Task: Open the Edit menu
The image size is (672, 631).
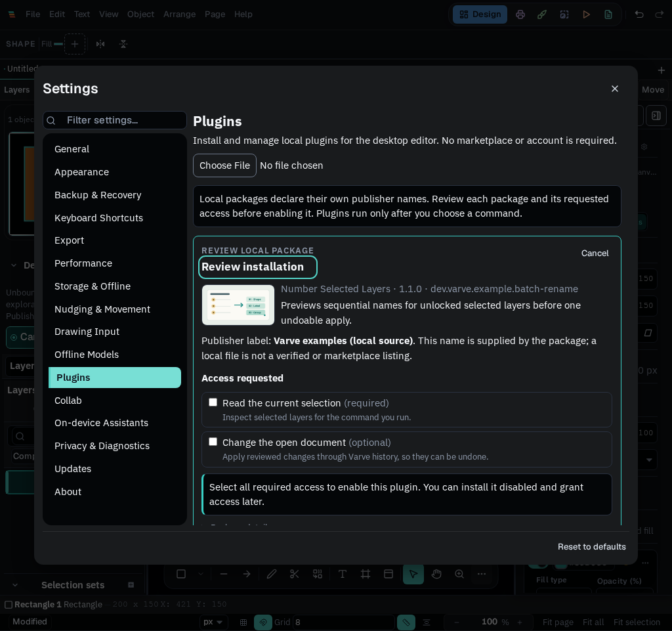Action: click(57, 14)
